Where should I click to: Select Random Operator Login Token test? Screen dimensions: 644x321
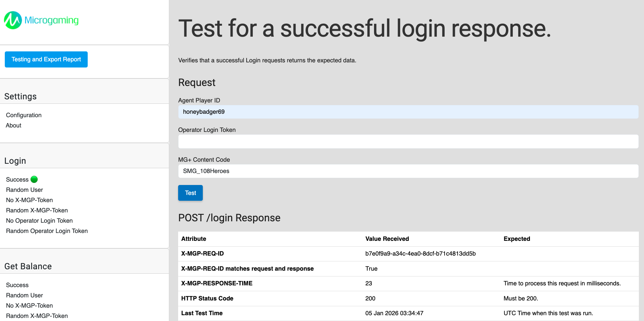coord(47,231)
